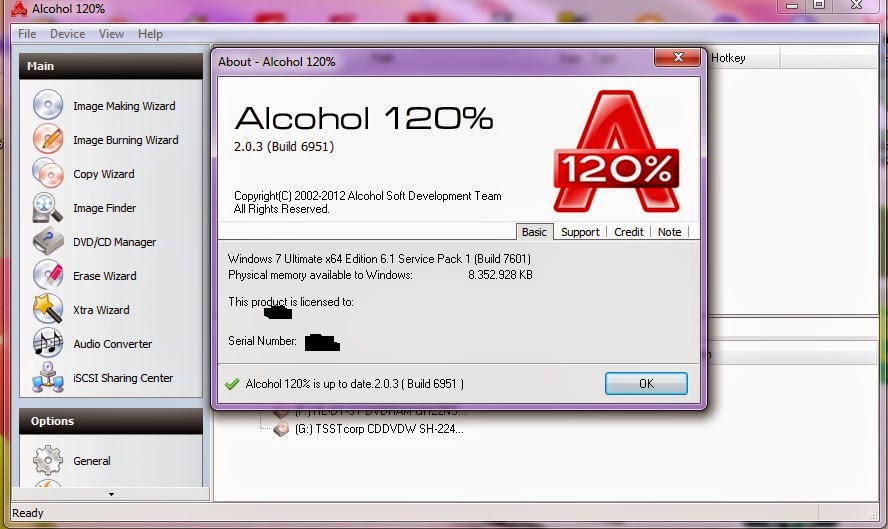The width and height of the screenshot is (888, 529).
Task: Open Audio Converter music notes icon
Action: pos(48,343)
